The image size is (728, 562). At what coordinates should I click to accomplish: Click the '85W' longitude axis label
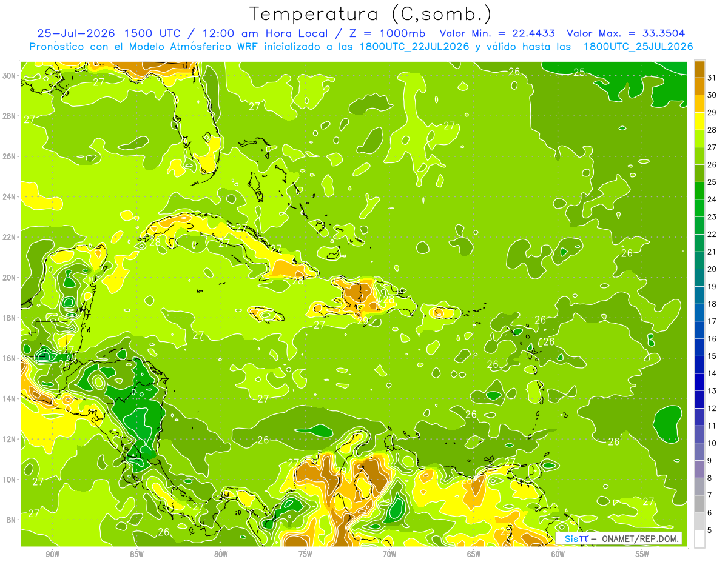[137, 554]
